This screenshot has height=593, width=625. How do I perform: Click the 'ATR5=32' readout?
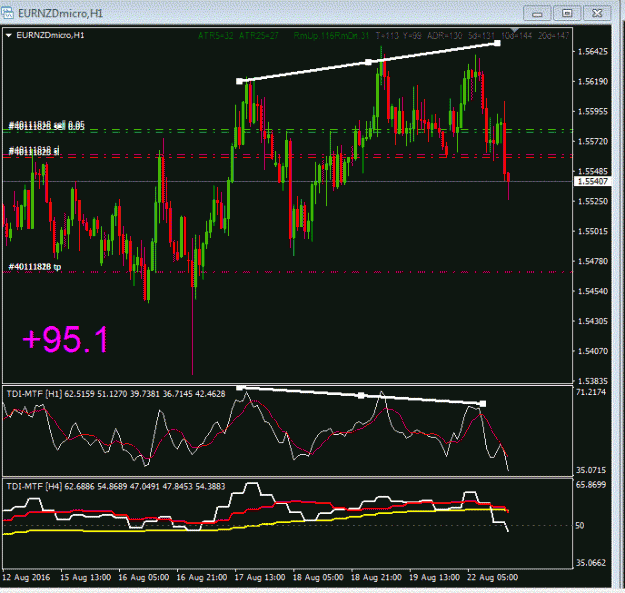point(216,36)
